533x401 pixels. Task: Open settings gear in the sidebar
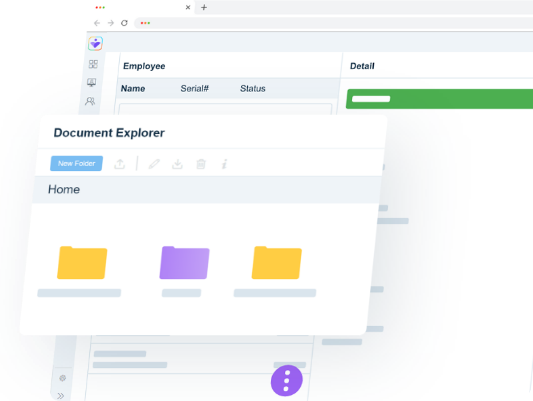click(63, 378)
